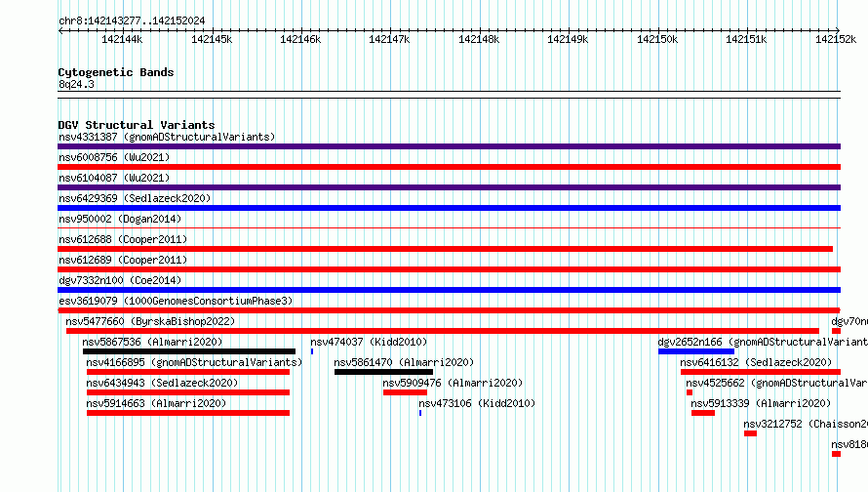Click the small nsv473106 (Kidd2010) marker

[x=420, y=413]
